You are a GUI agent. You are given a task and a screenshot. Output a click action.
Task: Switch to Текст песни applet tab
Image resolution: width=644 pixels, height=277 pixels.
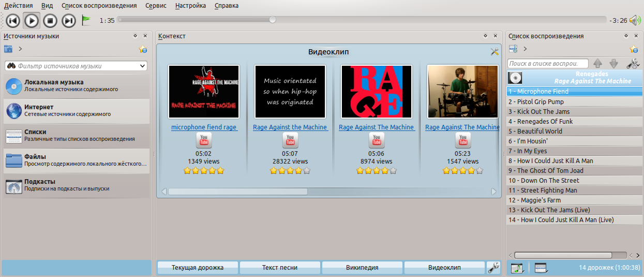(280, 268)
